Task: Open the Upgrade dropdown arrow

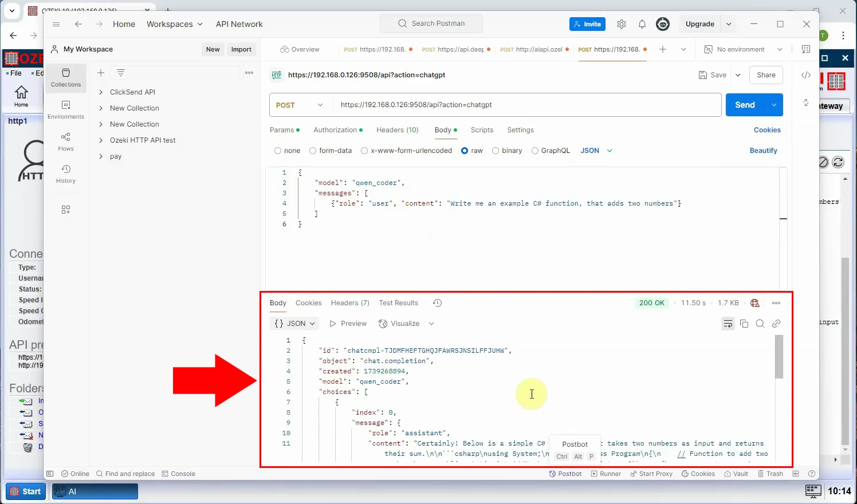Action: coord(729,24)
